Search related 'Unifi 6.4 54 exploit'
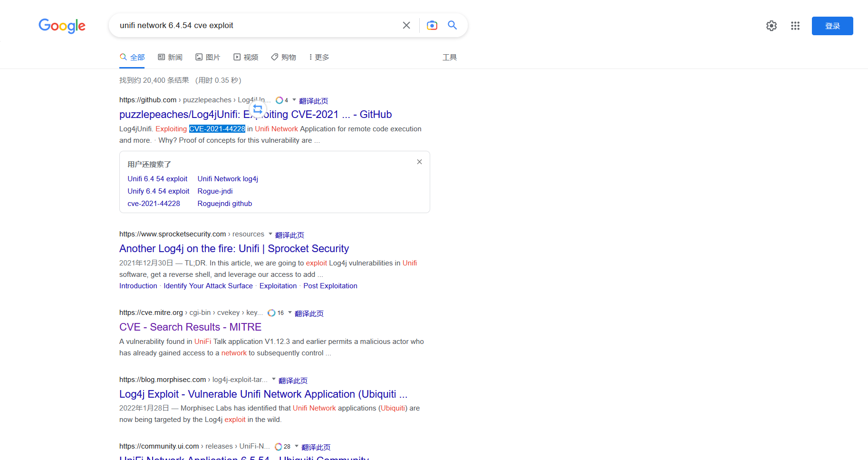The width and height of the screenshot is (868, 460). point(157,179)
